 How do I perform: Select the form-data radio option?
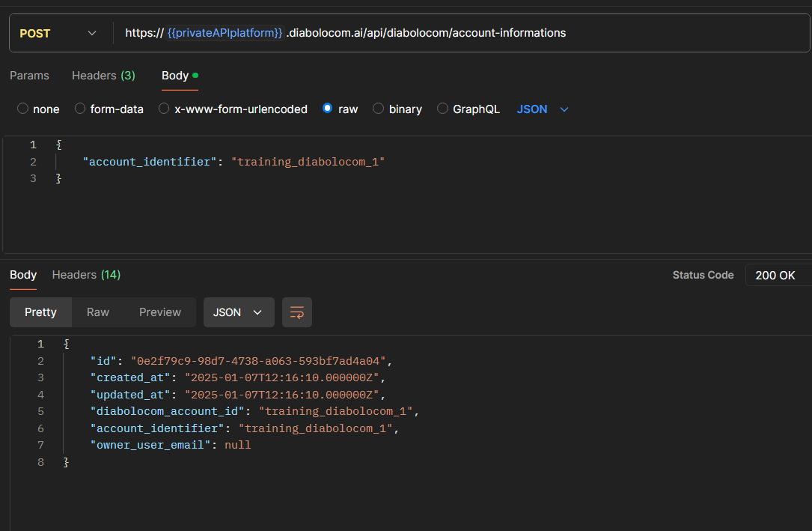[80, 109]
